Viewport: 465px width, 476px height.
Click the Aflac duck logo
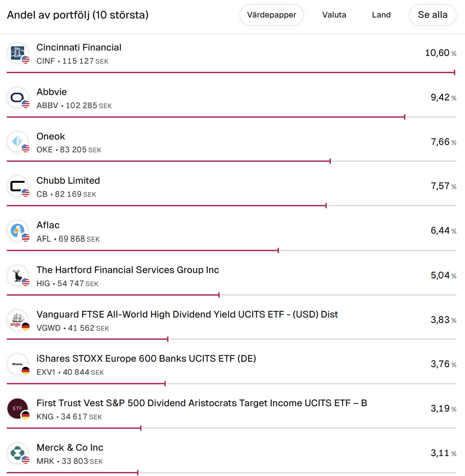18,231
